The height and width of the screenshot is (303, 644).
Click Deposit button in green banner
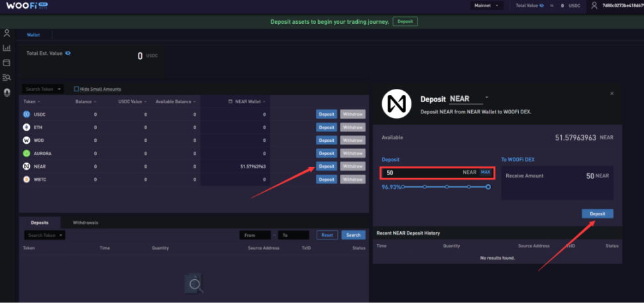pos(405,21)
